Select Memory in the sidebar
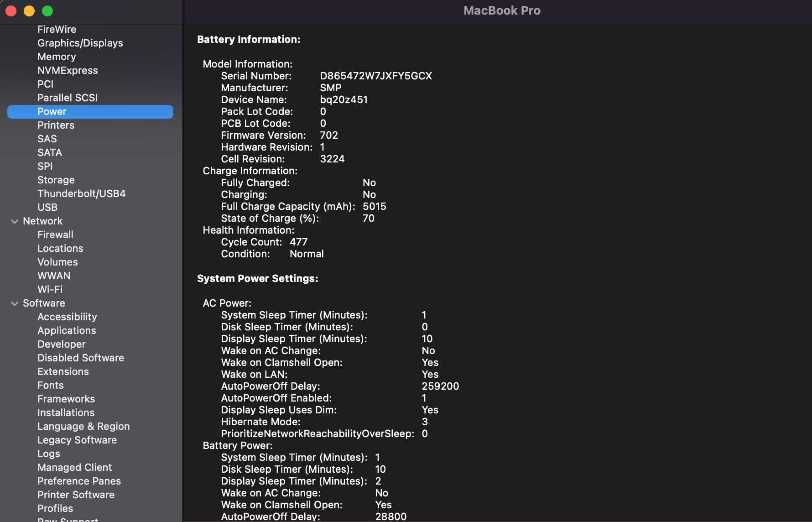812x522 pixels. [57, 57]
